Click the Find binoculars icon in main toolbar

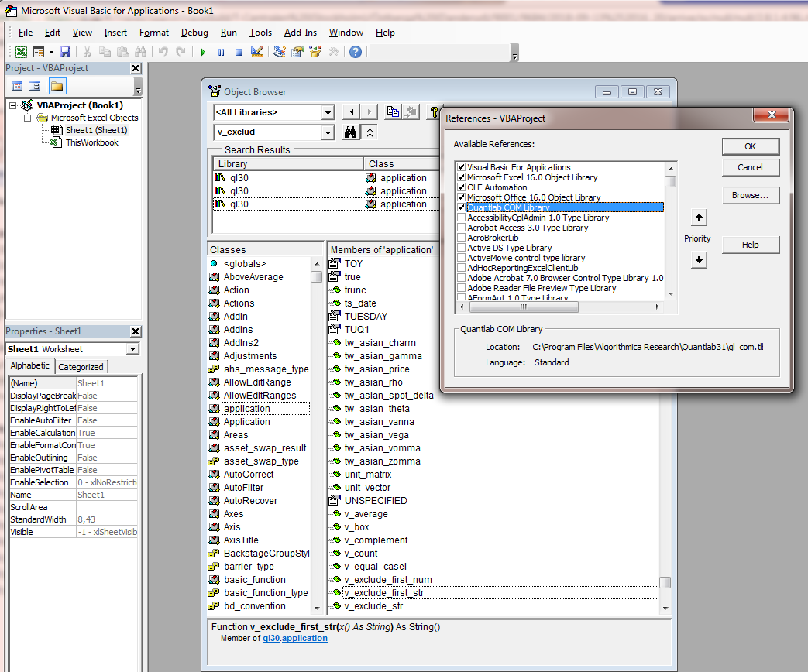point(140,52)
